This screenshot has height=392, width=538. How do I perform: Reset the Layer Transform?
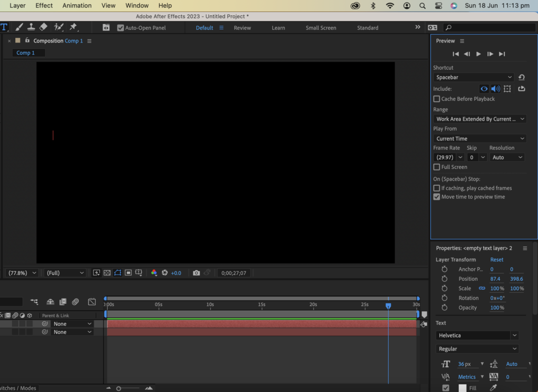tap(496, 259)
